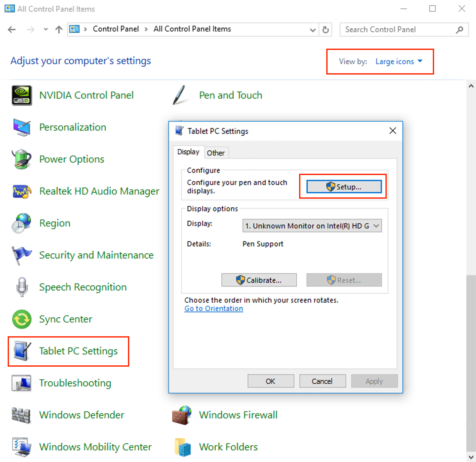Viewport: 476px width, 462px height.
Task: Click the Setup button to configure displays
Action: click(x=343, y=187)
